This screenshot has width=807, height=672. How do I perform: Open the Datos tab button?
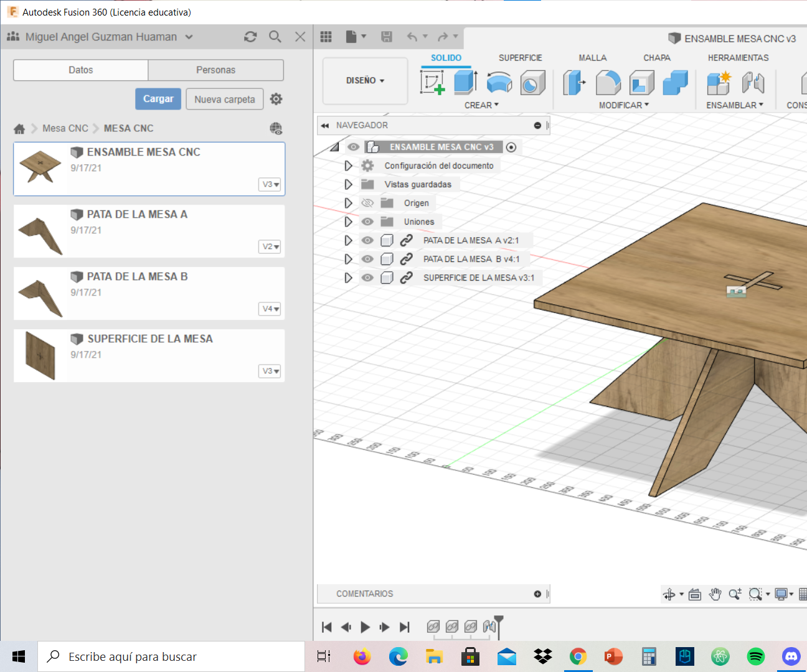point(80,70)
